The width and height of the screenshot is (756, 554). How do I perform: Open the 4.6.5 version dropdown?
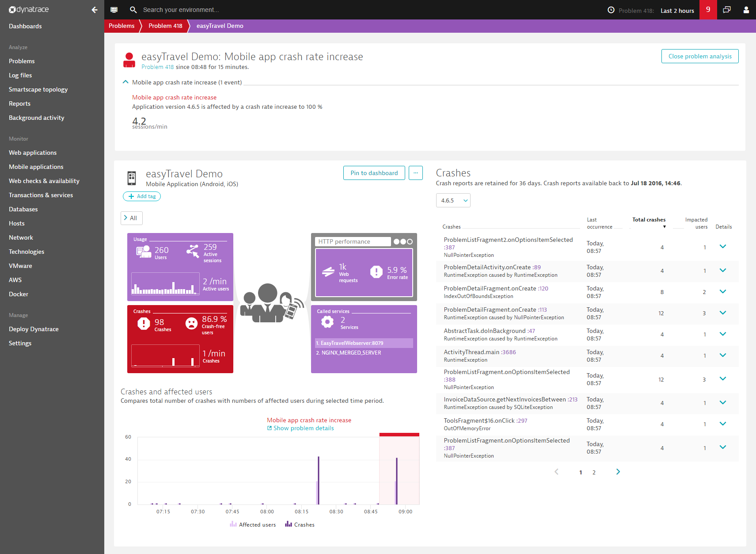453,200
